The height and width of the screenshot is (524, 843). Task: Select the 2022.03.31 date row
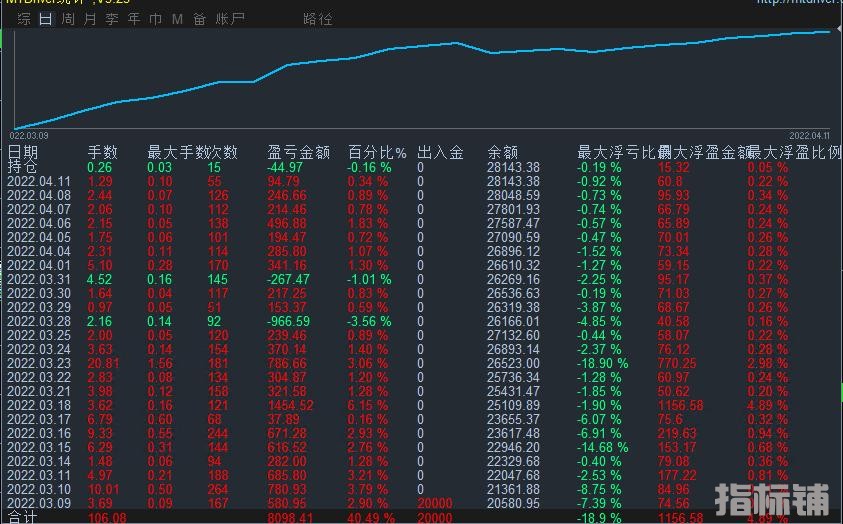(39, 279)
